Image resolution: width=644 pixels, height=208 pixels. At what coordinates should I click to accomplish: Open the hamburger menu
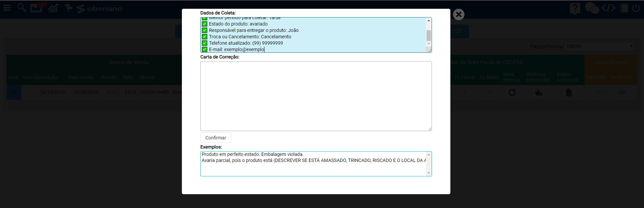(7, 8)
